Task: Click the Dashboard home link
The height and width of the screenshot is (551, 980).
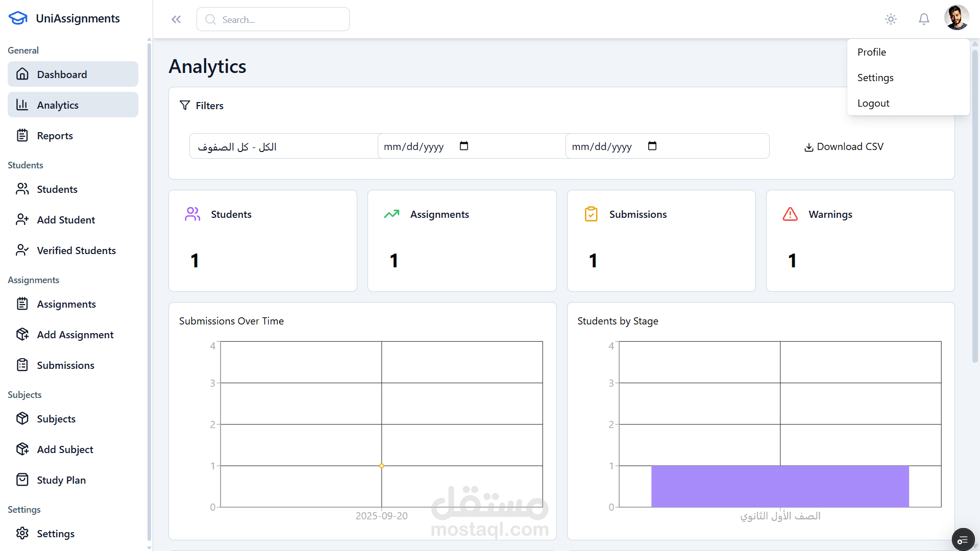Action: [x=62, y=74]
